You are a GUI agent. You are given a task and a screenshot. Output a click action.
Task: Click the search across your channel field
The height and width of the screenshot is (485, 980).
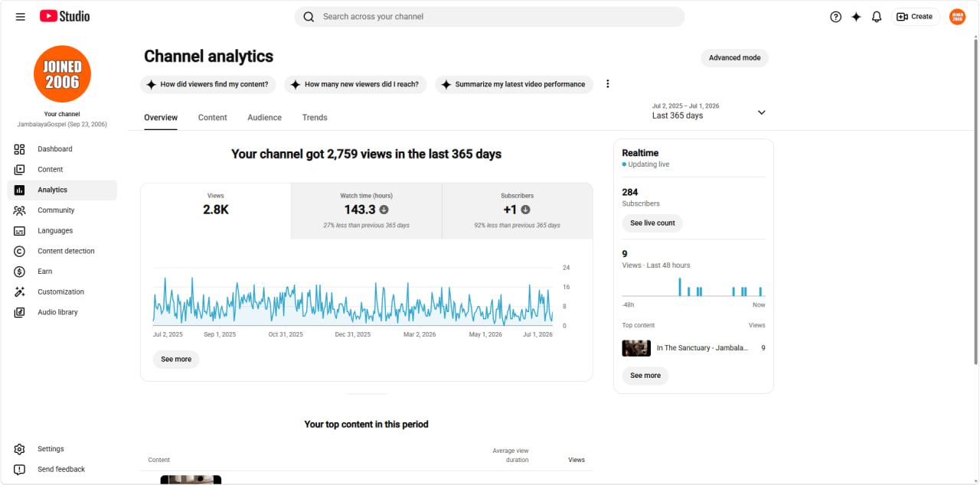point(489,17)
